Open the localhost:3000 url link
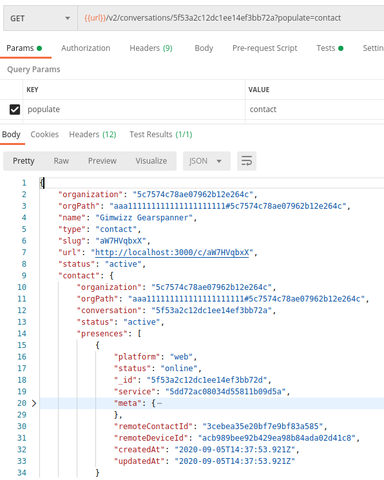The height and width of the screenshot is (480, 384). 172,252
